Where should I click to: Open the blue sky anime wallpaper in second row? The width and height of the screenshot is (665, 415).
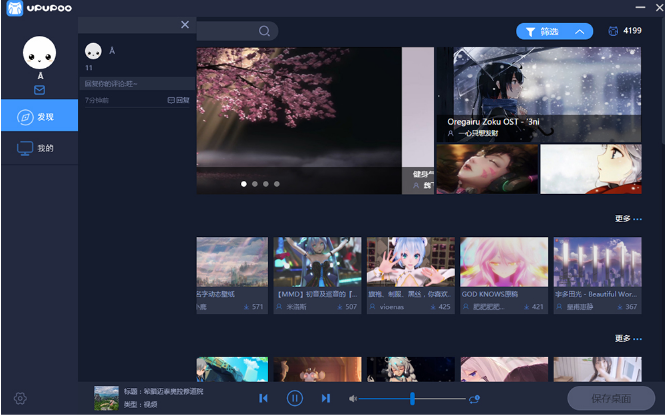point(232,369)
